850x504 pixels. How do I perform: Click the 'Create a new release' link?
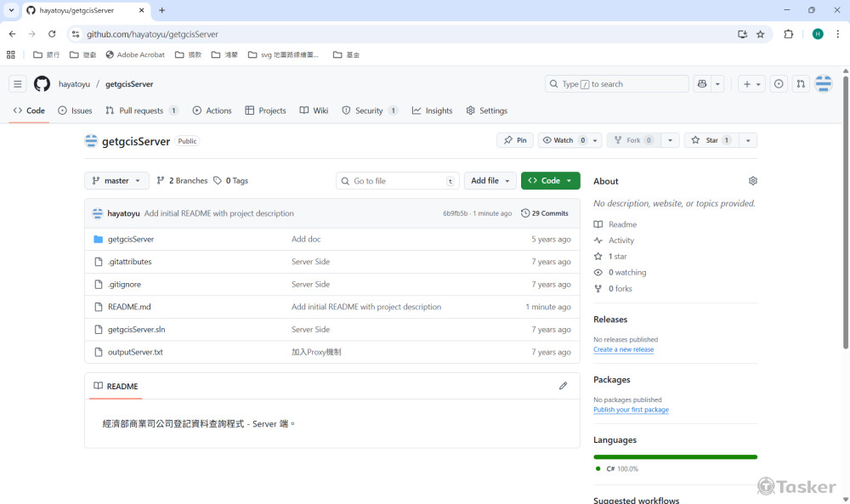[x=623, y=349]
